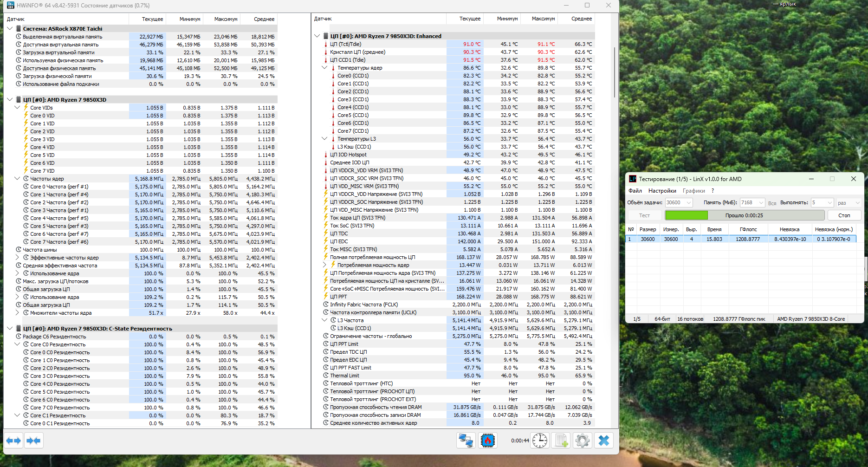868x467 pixels.
Task: Select the first result row in LinX
Action: pos(741,239)
